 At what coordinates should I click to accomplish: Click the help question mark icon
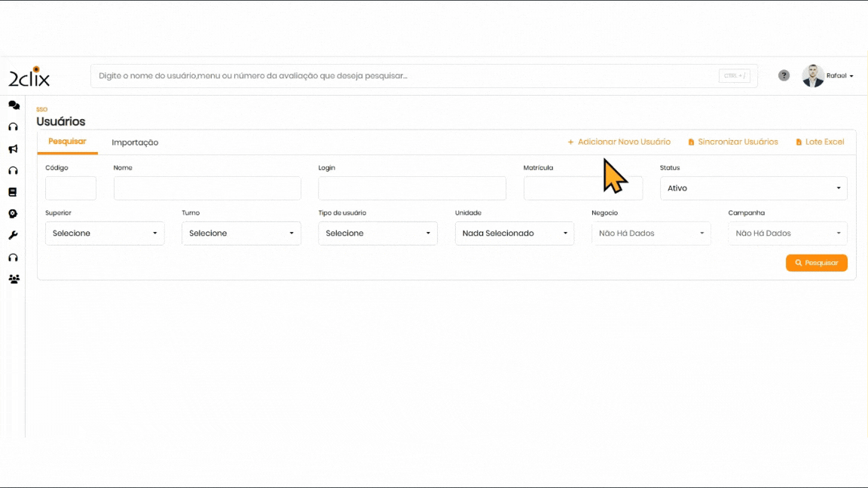point(784,75)
